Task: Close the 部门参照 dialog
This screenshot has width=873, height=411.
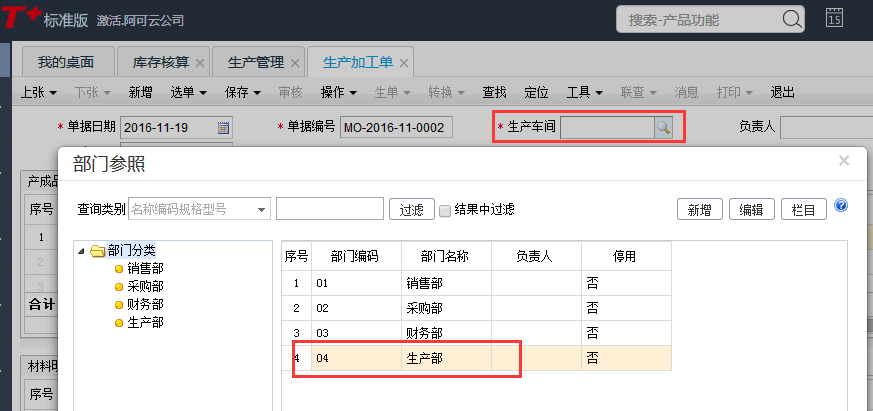Action: (x=844, y=160)
